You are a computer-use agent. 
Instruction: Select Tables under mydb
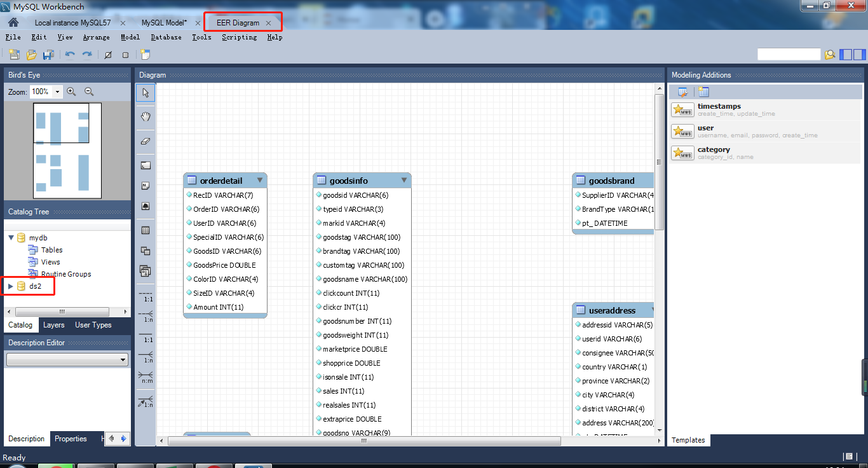click(51, 250)
